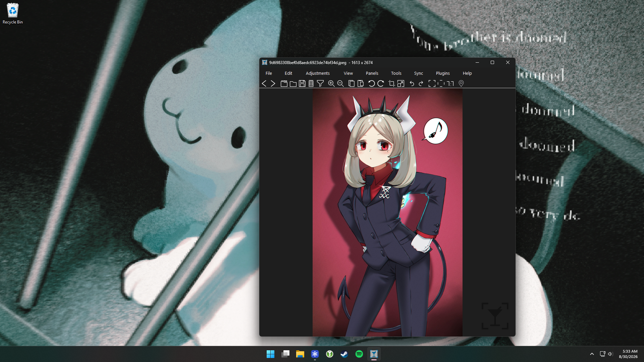Copy the image with the copy icon

click(352, 83)
